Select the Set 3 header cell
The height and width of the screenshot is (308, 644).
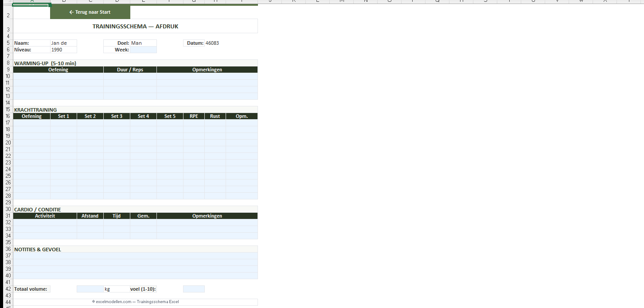[x=117, y=116]
